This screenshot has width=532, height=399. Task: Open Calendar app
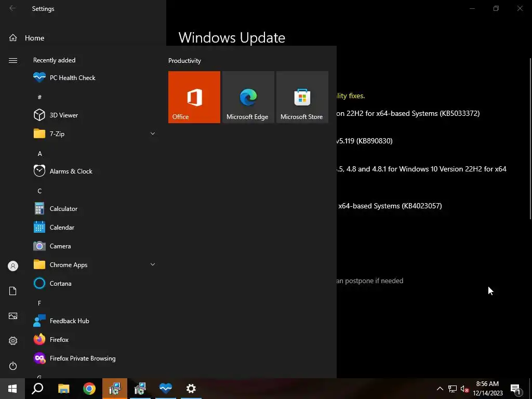95,228
